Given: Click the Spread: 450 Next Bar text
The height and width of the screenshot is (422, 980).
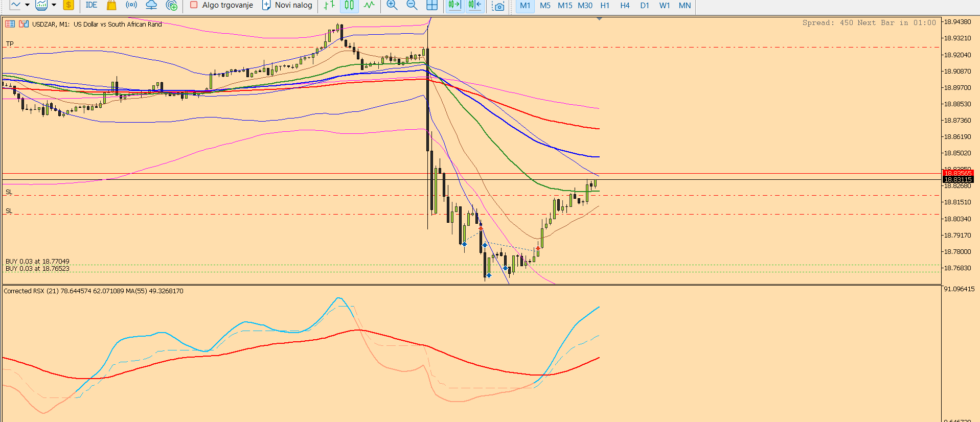Looking at the screenshot, I should [x=869, y=23].
